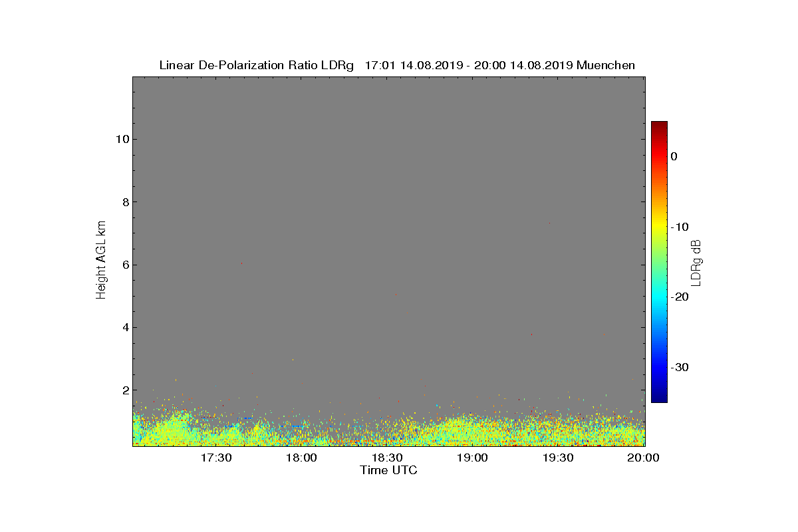
Task: Click the colorbar tick label '-10'
Action: pos(680,227)
